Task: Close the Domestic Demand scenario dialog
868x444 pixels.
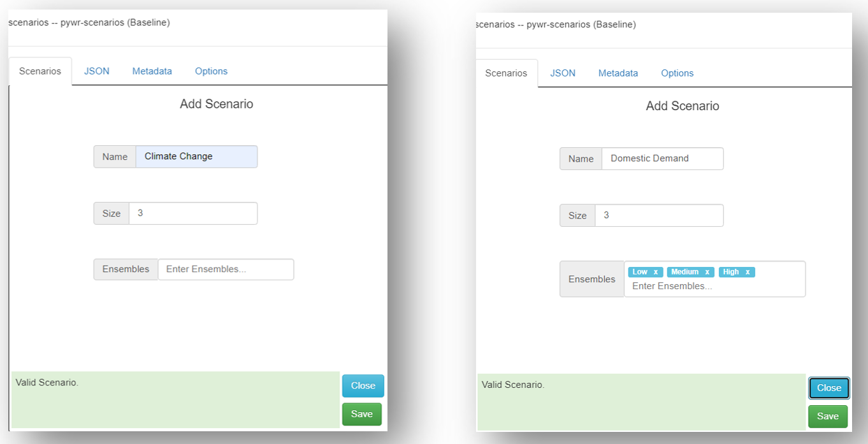Action: (x=828, y=388)
